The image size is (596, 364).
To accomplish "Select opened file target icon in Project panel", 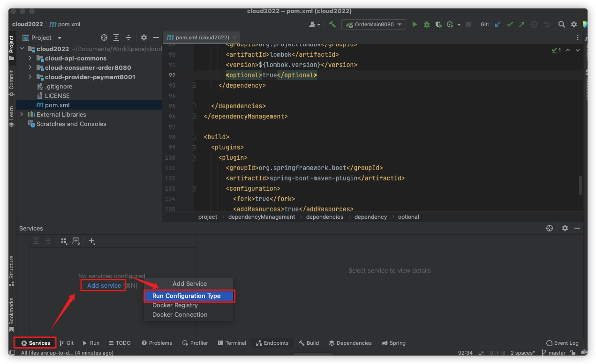I will click(104, 37).
